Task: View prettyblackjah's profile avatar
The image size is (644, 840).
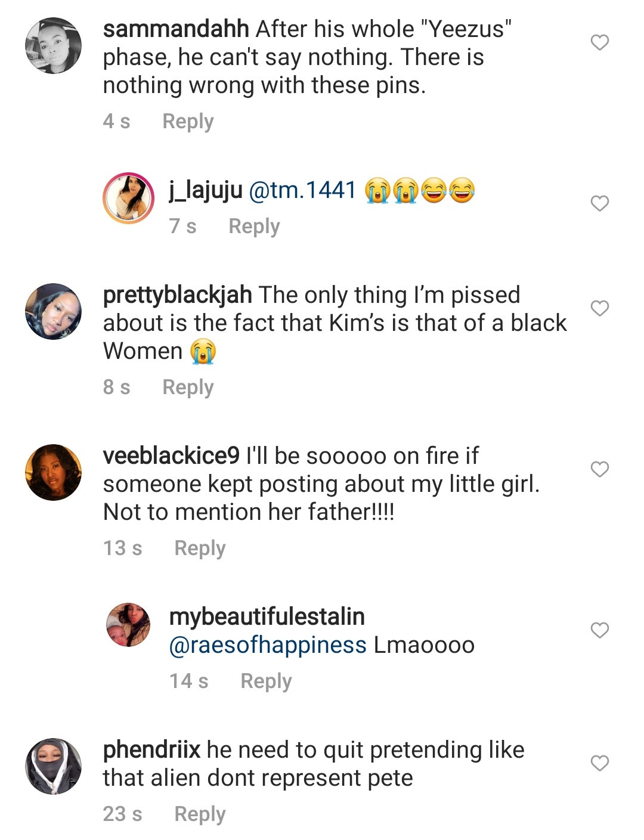Action: [53, 311]
